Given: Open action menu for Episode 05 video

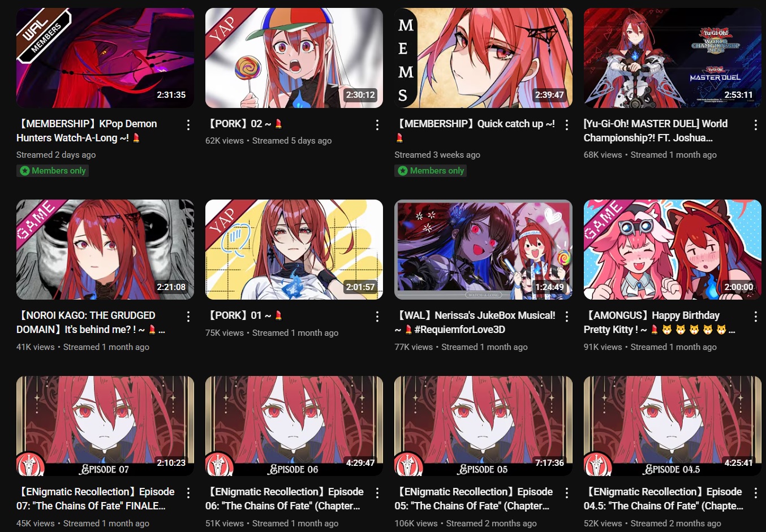Looking at the screenshot, I should click(567, 493).
